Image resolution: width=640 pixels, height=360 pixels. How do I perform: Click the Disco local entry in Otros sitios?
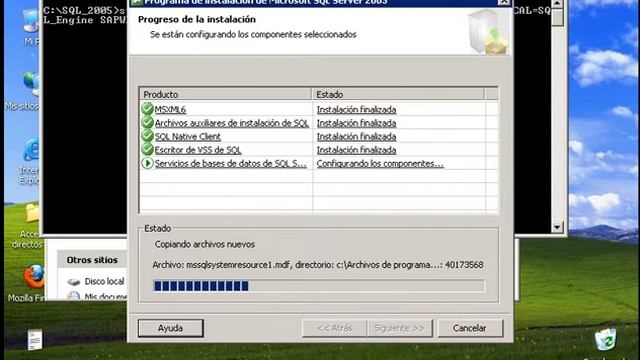click(104, 281)
